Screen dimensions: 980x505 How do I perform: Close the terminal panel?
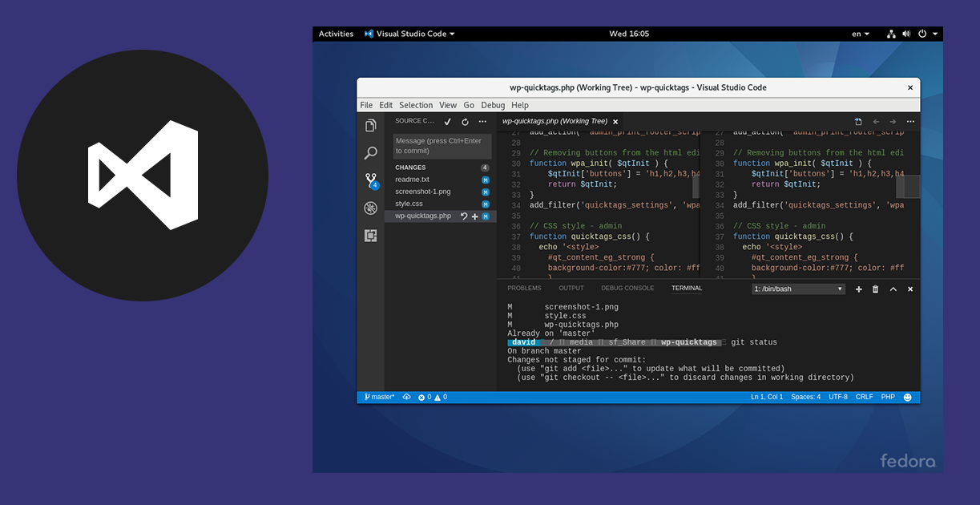[910, 289]
